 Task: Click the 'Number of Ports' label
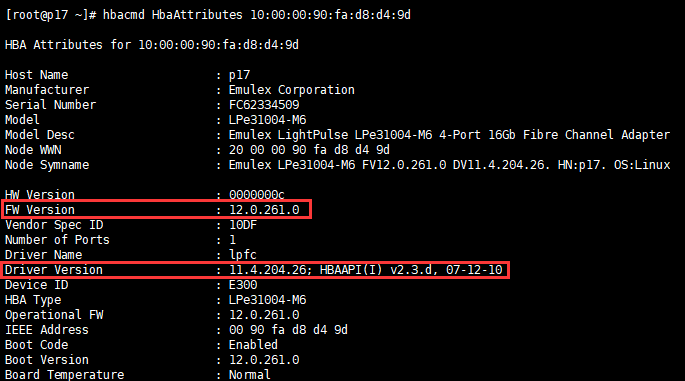[57, 240]
